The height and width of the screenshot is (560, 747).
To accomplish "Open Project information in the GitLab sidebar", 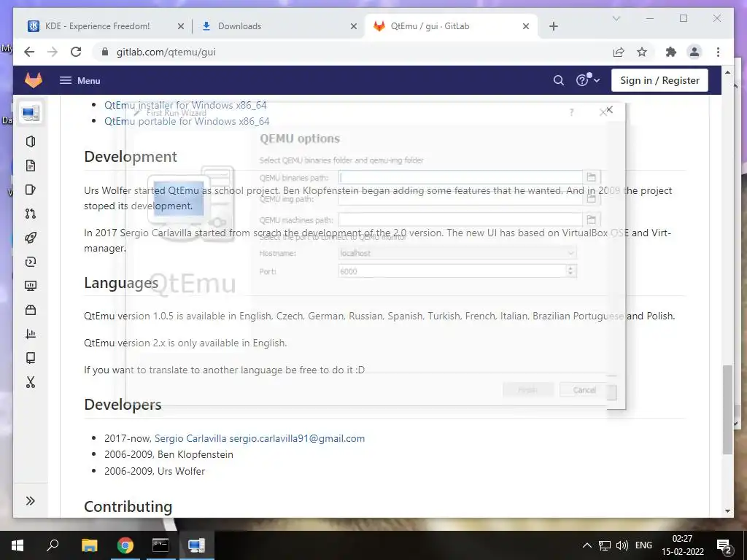I will click(31, 141).
